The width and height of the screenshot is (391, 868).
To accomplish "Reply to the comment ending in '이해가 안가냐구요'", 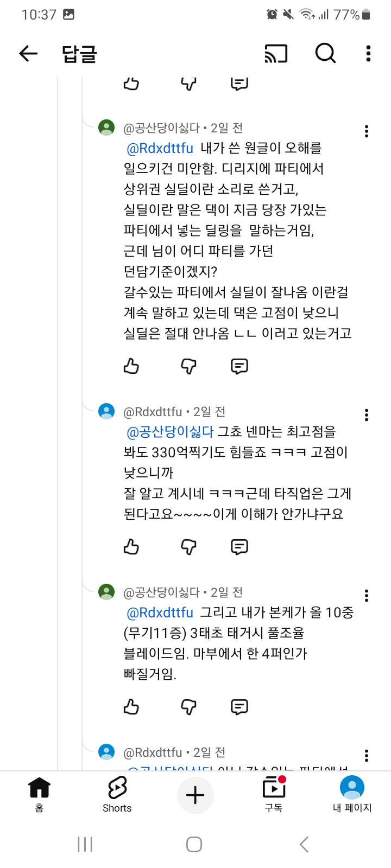I will [239, 547].
